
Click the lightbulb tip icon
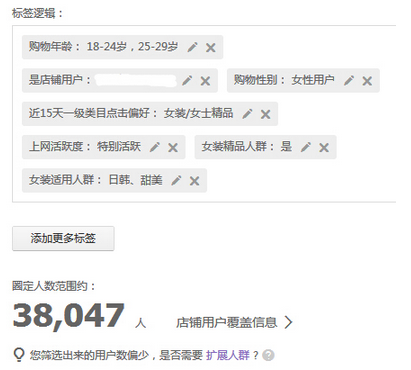(x=19, y=355)
